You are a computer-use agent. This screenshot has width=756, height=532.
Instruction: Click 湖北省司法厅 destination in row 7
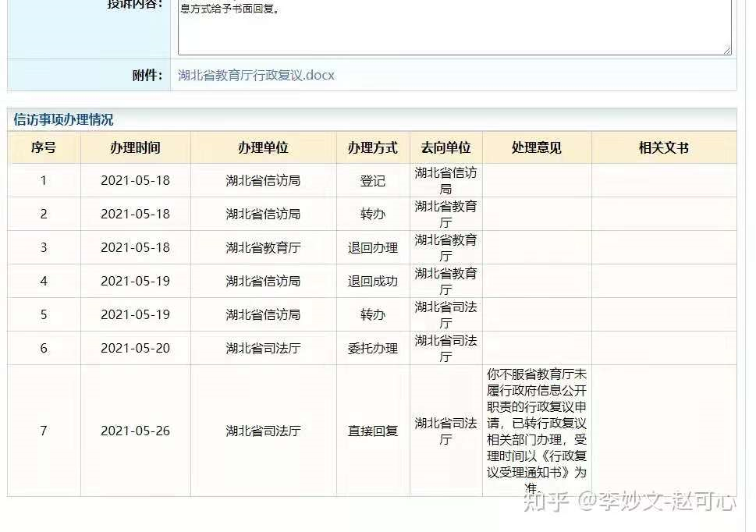coord(446,431)
